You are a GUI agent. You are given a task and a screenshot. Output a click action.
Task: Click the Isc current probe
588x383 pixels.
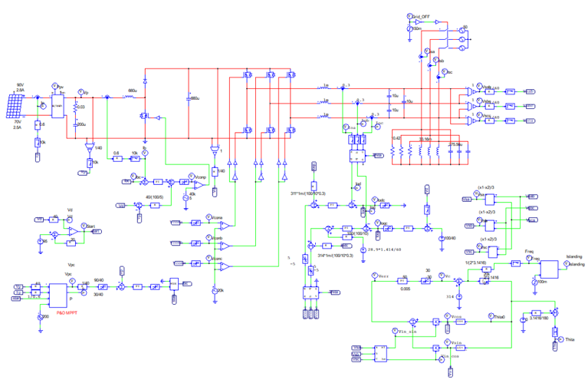445,71
